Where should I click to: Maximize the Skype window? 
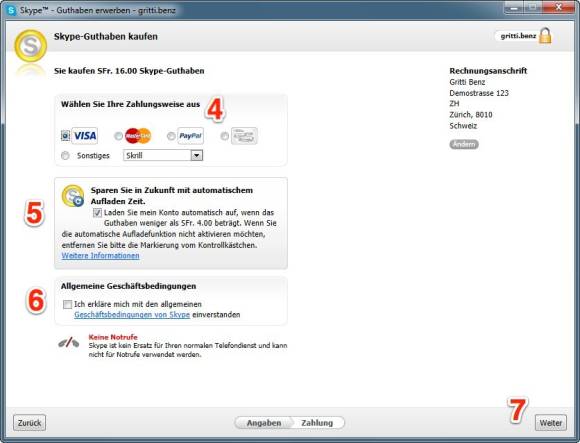[533, 7]
